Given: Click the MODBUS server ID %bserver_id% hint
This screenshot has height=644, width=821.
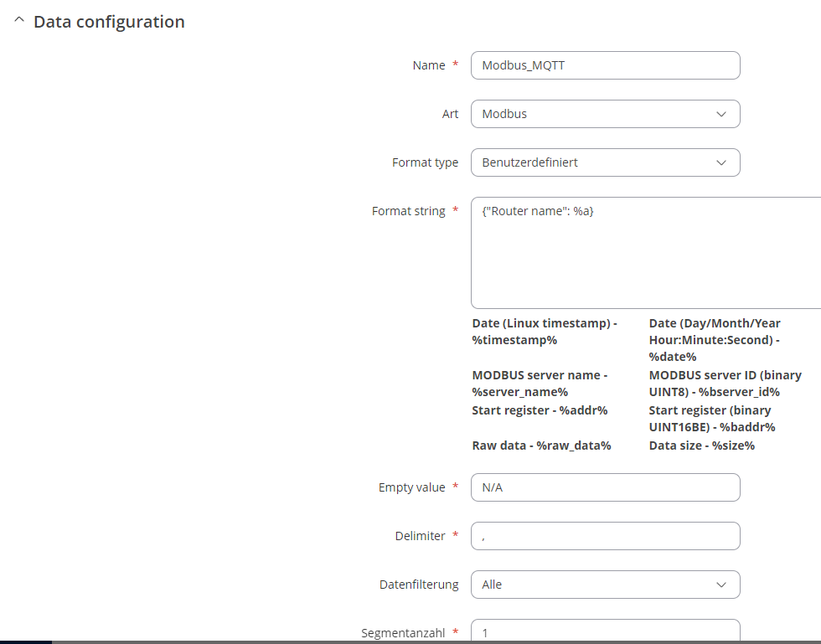Looking at the screenshot, I should click(x=725, y=384).
